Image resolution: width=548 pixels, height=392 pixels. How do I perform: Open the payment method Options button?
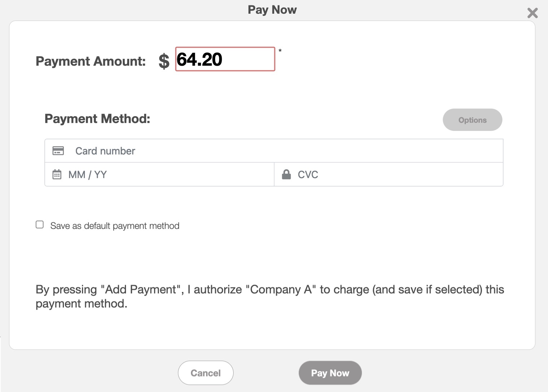(x=472, y=120)
